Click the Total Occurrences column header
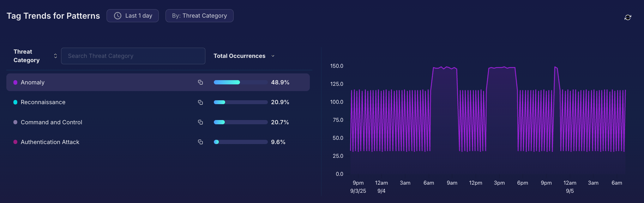Image resolution: width=644 pixels, height=203 pixels. [239, 56]
